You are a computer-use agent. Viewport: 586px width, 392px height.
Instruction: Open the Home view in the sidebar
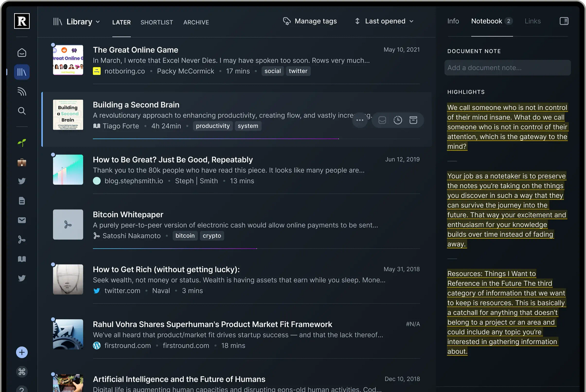coord(22,52)
